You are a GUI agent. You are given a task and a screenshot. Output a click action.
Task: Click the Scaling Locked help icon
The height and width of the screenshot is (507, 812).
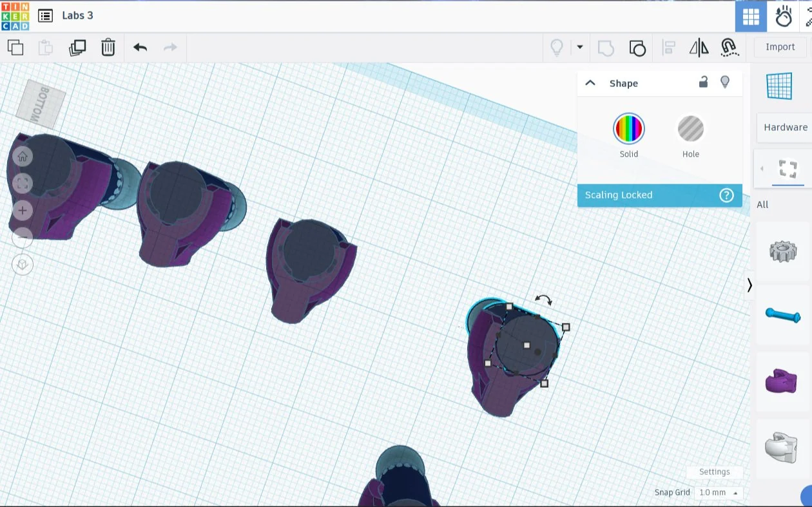coord(726,195)
